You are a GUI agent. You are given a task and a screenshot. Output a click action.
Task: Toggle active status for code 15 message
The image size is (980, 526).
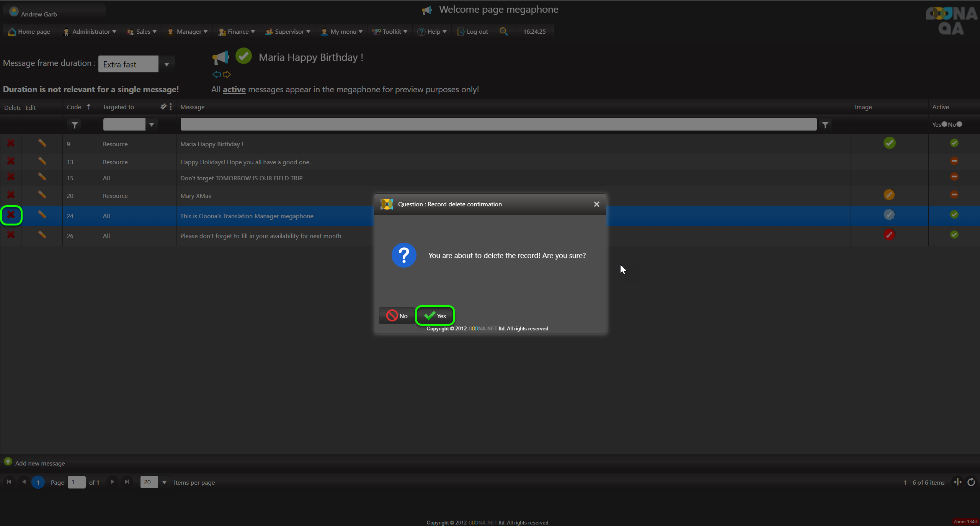(954, 177)
